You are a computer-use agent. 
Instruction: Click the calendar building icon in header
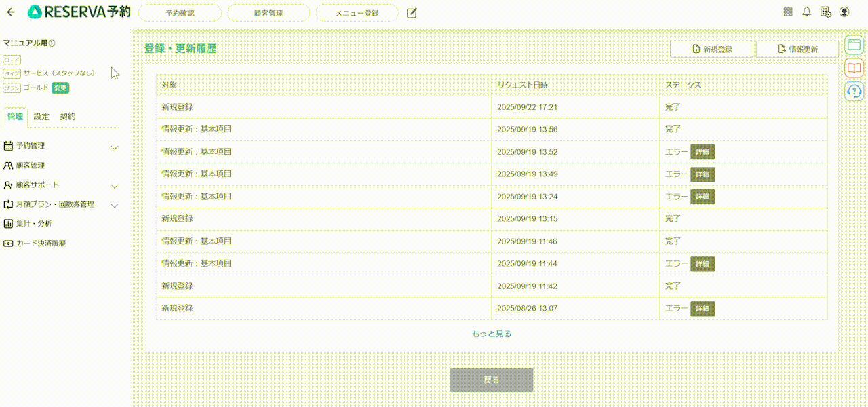825,12
